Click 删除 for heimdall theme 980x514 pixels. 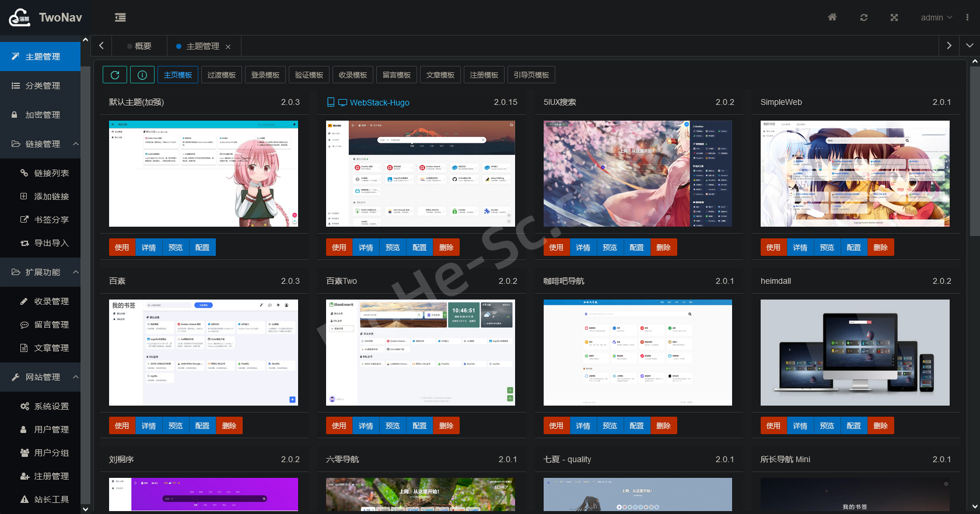[881, 425]
